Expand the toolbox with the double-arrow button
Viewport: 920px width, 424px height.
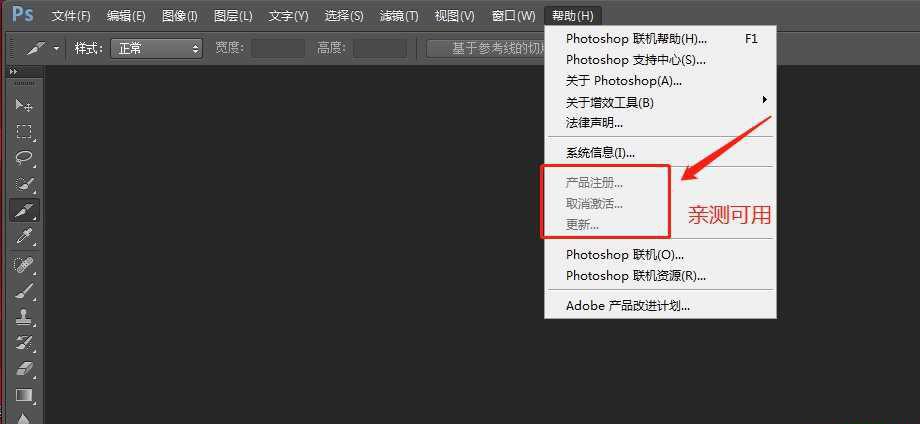[x=13, y=72]
